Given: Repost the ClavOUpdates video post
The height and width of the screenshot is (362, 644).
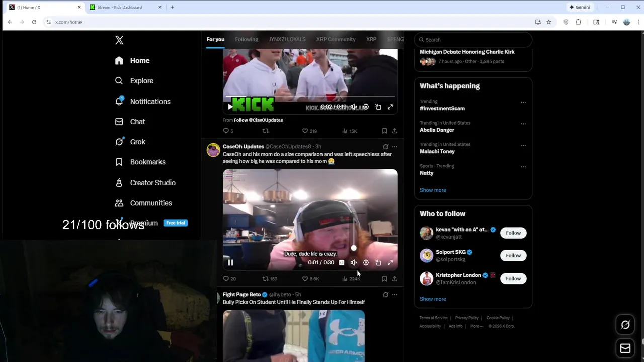Looking at the screenshot, I should (x=266, y=131).
